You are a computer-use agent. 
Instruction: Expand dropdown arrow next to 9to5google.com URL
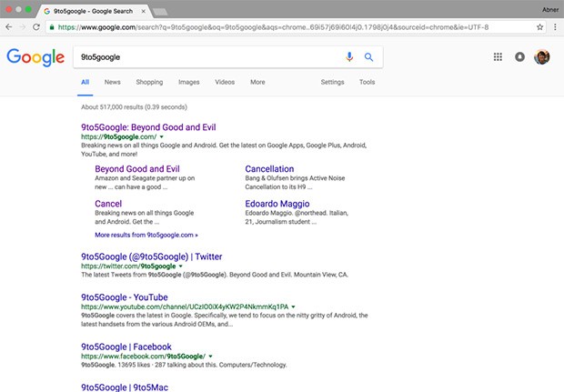[x=162, y=136]
